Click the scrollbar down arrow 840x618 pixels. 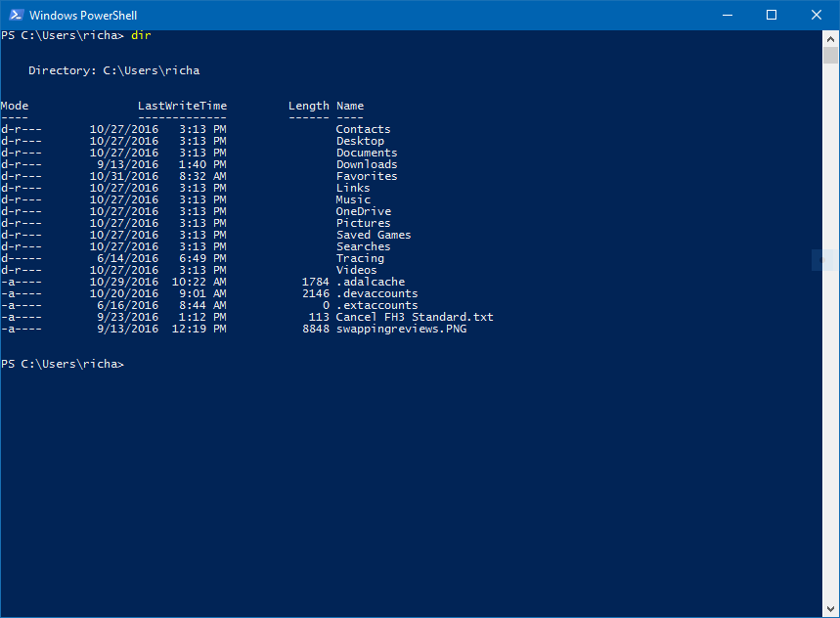tap(831, 606)
